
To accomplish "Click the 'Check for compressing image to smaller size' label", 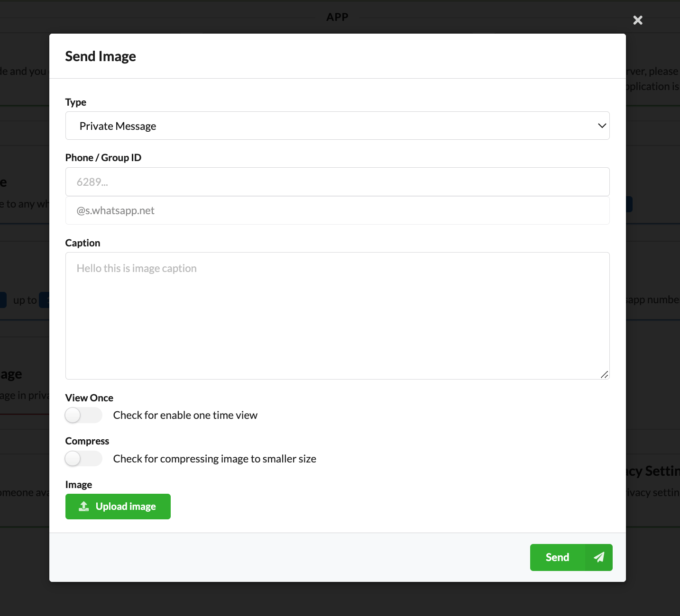I will click(214, 459).
